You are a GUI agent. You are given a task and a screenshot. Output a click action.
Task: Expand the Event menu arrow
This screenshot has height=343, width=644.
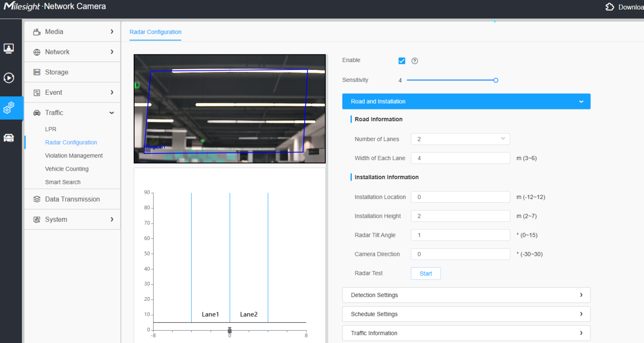112,92
